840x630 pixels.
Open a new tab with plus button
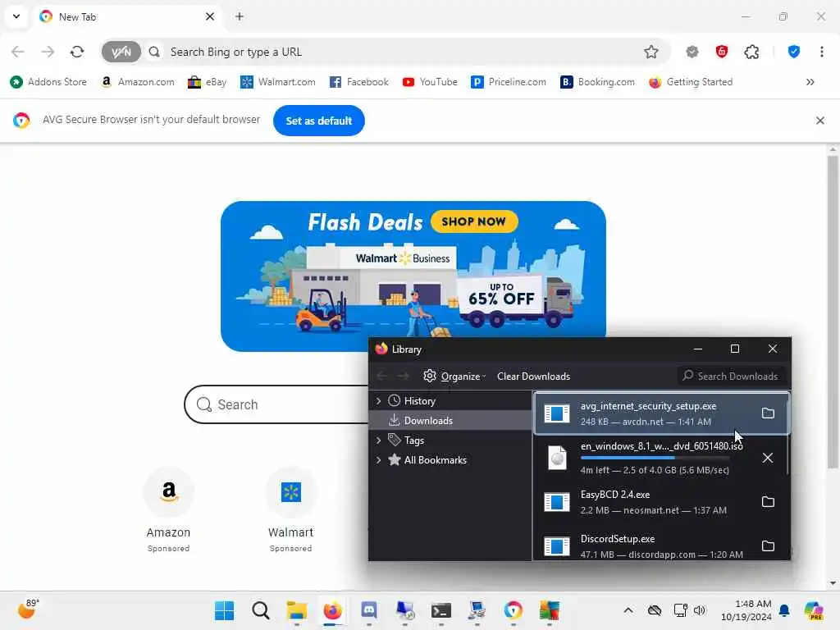click(x=240, y=16)
